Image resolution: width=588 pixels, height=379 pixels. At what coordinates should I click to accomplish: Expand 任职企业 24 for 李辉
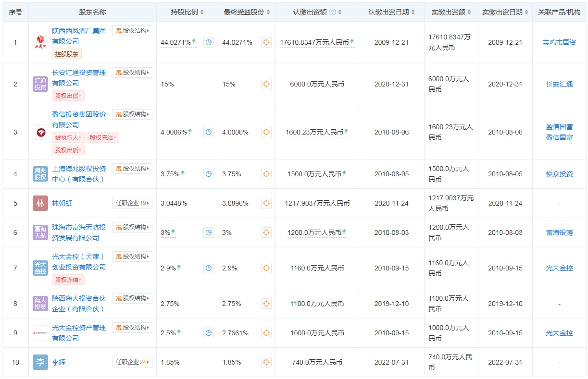pos(132,362)
